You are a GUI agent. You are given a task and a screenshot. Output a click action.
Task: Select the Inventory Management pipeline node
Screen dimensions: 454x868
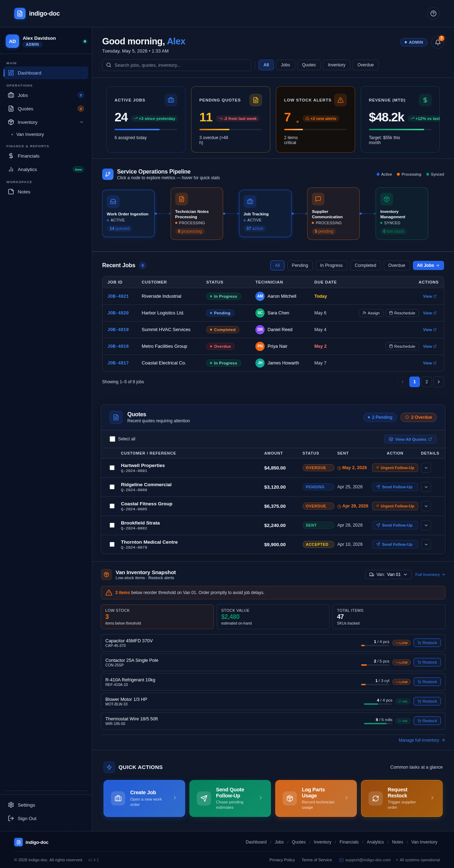point(402,214)
